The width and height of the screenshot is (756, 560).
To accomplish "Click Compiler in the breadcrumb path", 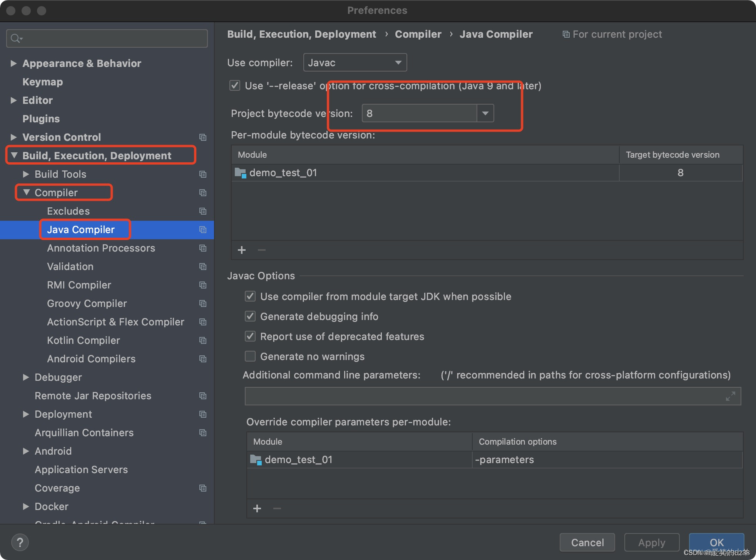I will 418,34.
